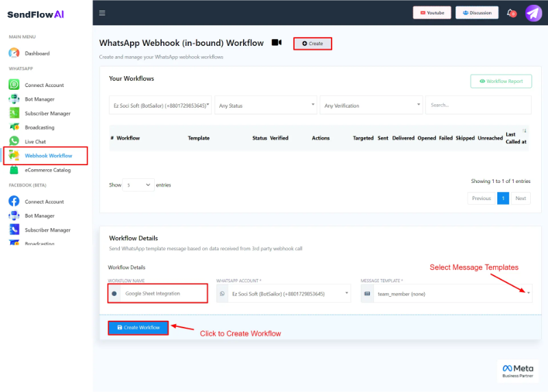
Task: Click eCommerce Catalog bag icon
Action: tap(14, 170)
